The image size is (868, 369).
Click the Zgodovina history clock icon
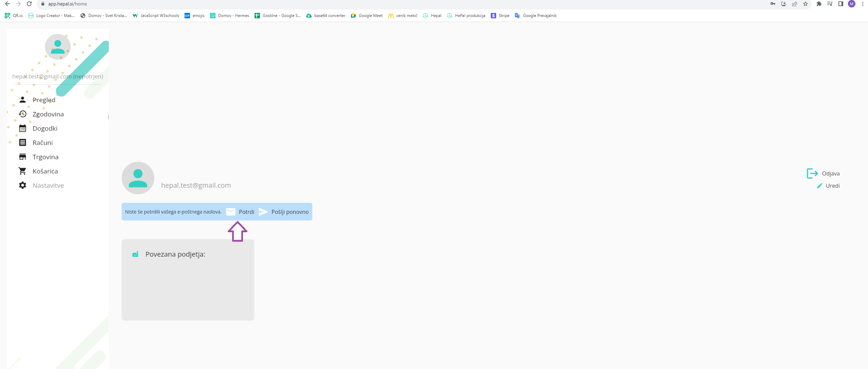[x=22, y=114]
